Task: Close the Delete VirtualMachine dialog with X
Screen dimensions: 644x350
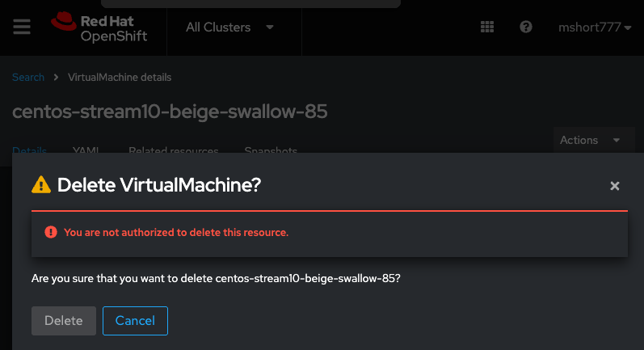Action: (615, 186)
